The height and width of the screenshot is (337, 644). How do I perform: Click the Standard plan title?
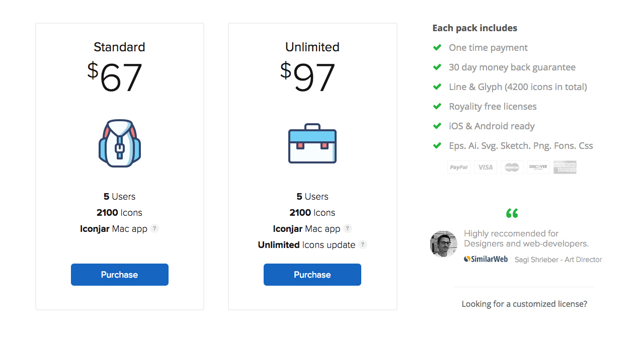coord(119,47)
